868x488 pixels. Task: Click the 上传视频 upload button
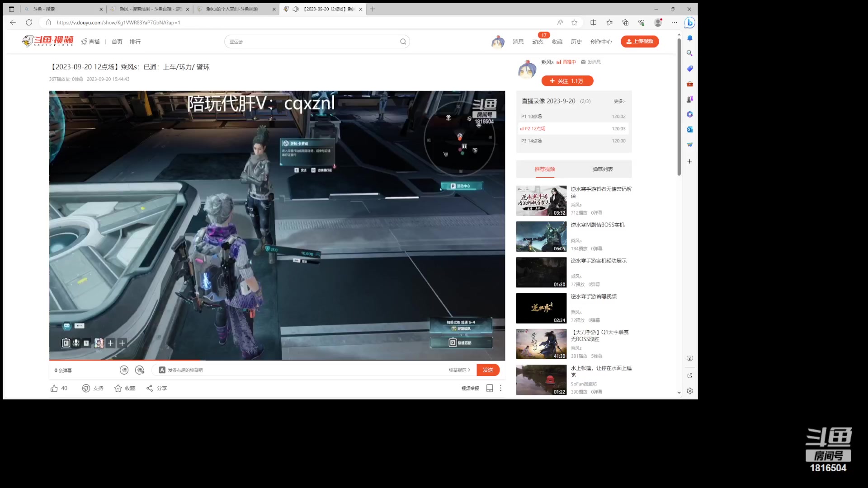(x=640, y=41)
